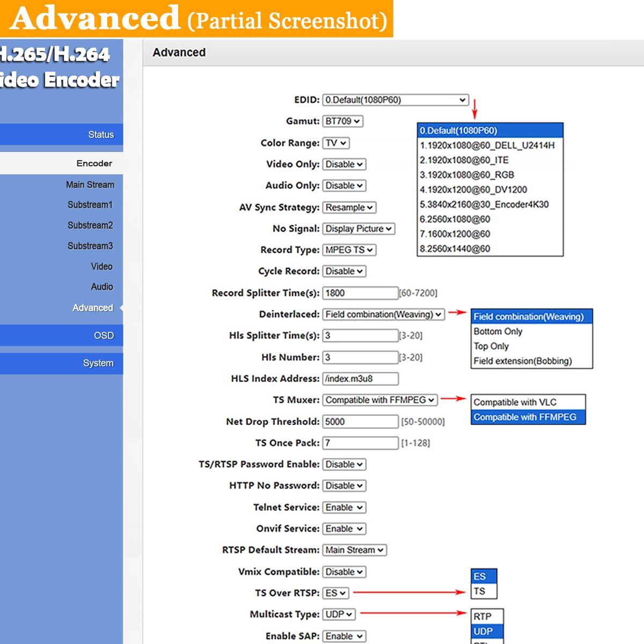Click the HLS Index Address field
Image resolution: width=644 pixels, height=644 pixels.
pyautogui.click(x=360, y=379)
